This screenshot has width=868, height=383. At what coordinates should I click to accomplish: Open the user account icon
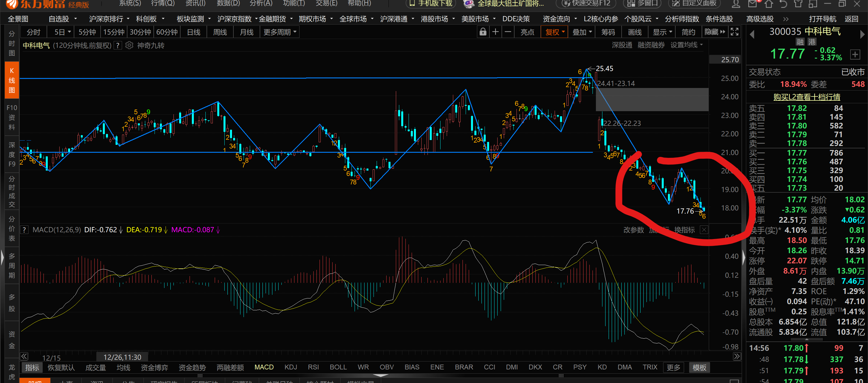pos(736,4)
